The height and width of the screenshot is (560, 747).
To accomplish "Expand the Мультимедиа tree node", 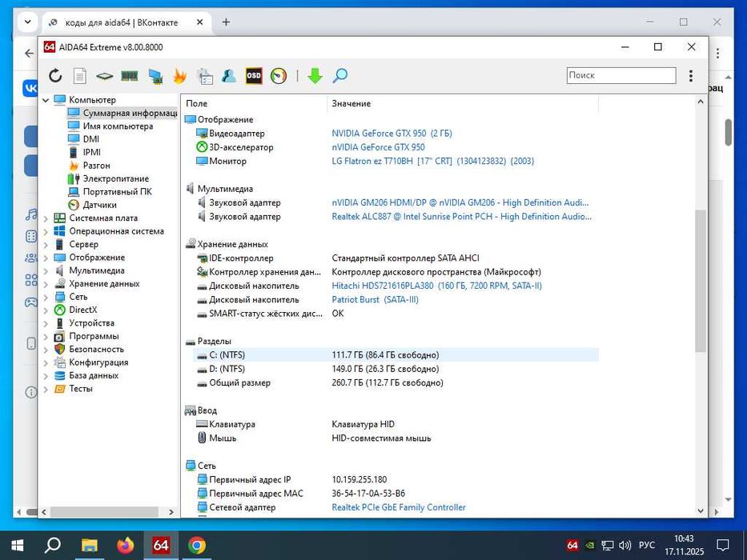I will [x=46, y=270].
